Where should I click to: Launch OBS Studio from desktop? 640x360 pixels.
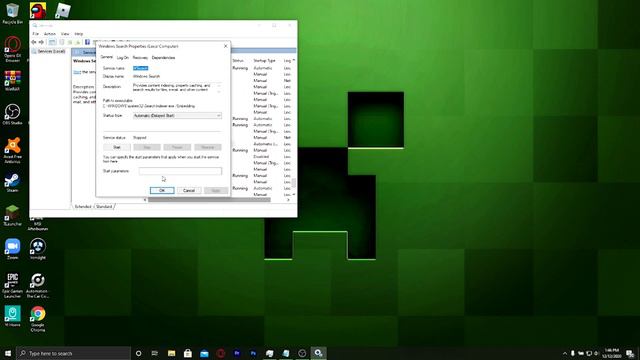(12, 114)
